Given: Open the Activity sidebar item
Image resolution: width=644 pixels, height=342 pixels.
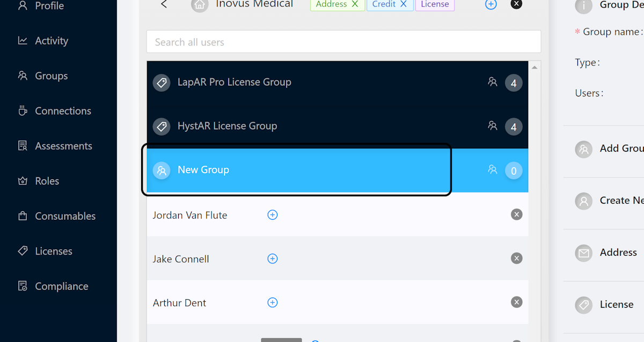Looking at the screenshot, I should (43, 41).
